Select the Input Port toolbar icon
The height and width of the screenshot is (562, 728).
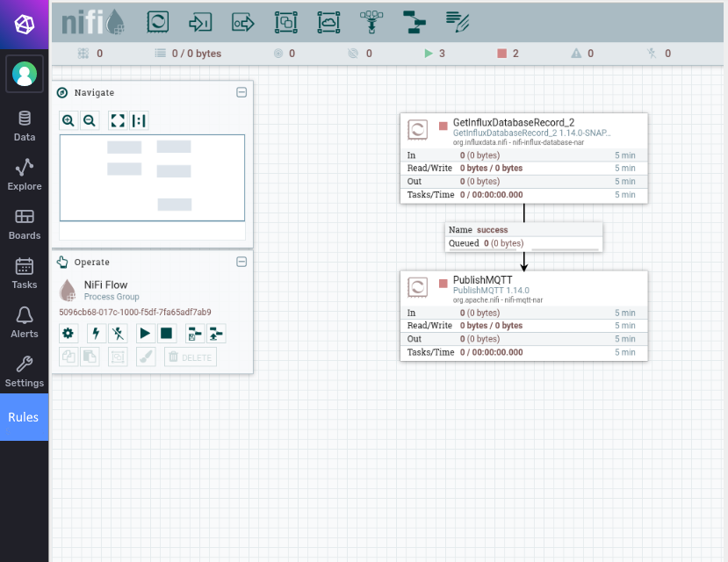(200, 22)
